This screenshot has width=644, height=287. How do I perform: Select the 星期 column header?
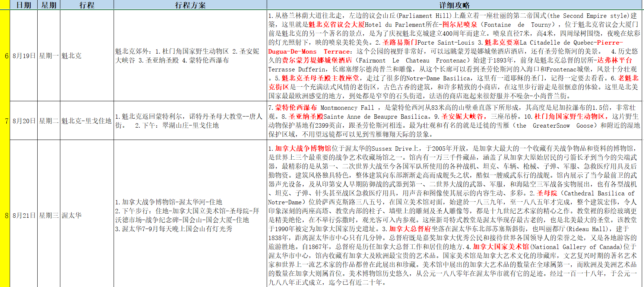pos(49,5)
